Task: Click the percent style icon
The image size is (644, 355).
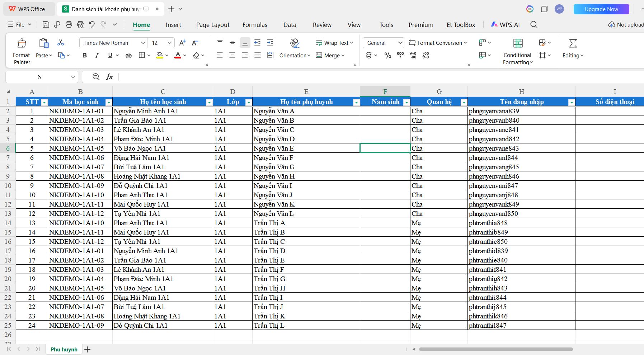Action: click(388, 55)
